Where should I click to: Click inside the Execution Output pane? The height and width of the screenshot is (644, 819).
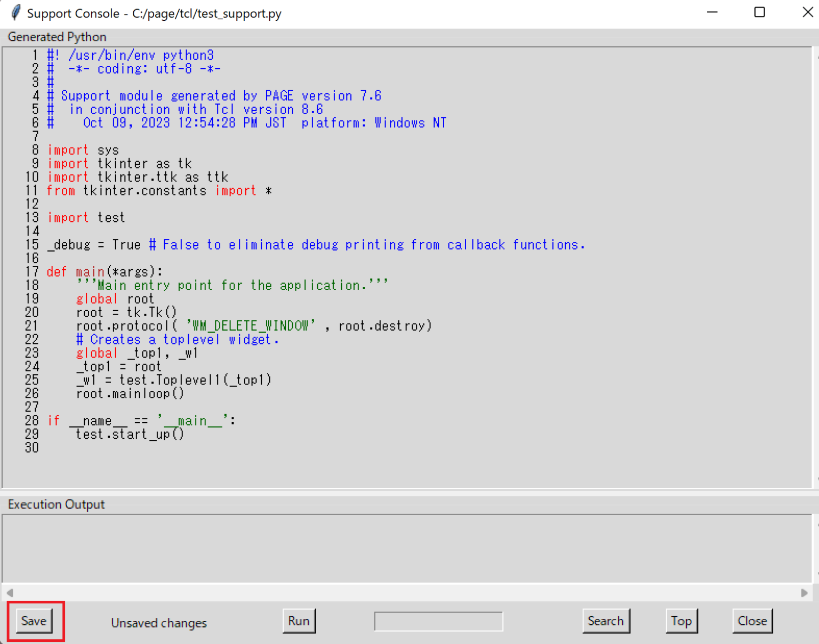click(405, 548)
